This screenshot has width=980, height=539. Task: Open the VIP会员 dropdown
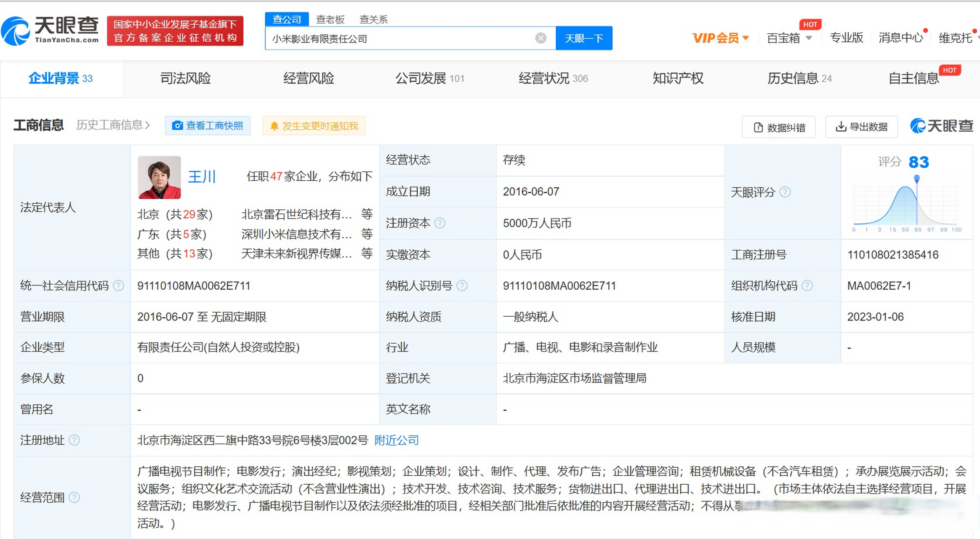coord(745,38)
